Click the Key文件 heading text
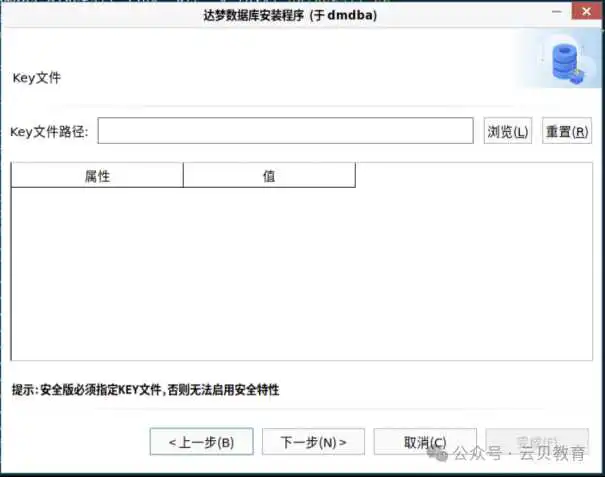Screen dimensions: 605x477 pyautogui.click(x=37, y=78)
